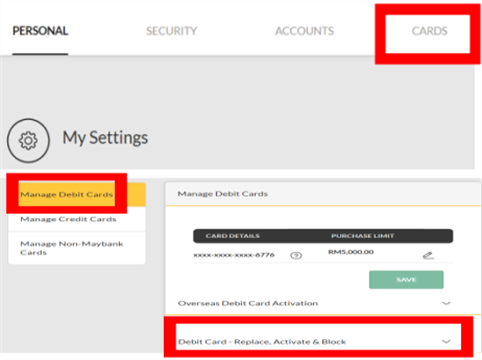
Task: Click the SAVE button
Action: 406,280
